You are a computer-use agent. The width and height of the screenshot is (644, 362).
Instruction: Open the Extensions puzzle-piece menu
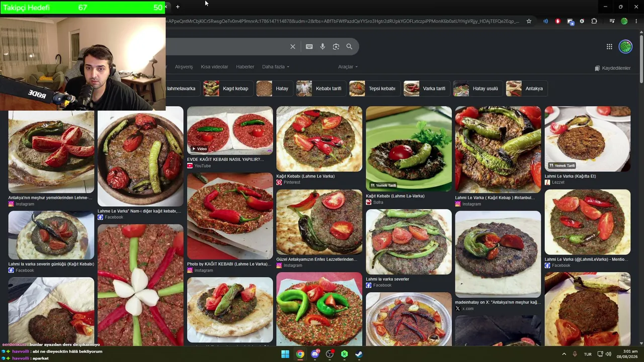point(594,21)
